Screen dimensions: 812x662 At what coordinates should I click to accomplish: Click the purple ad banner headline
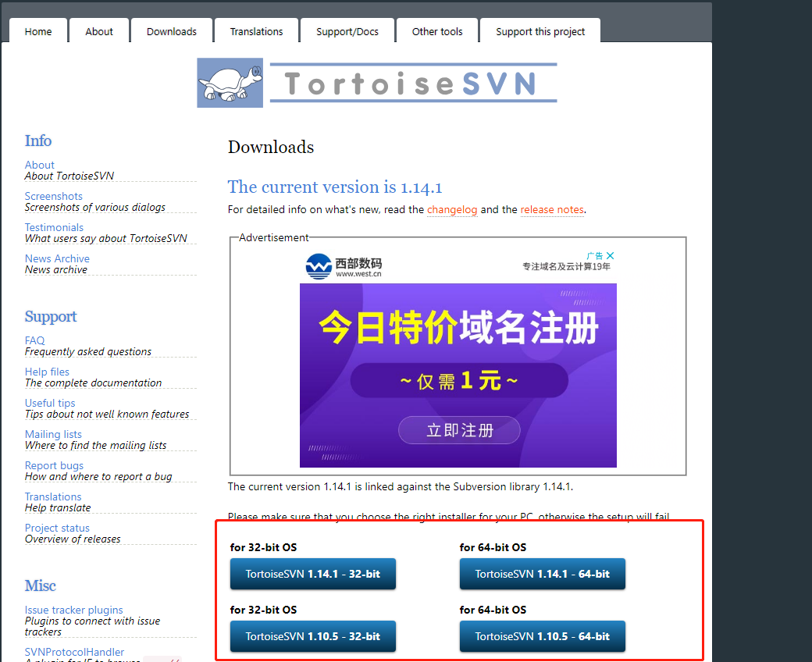pos(458,328)
